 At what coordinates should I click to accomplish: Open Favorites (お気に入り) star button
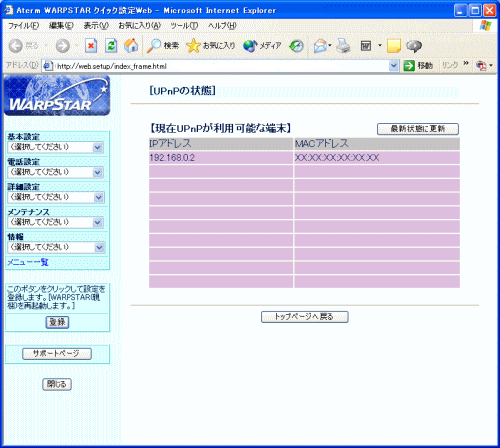[210, 46]
